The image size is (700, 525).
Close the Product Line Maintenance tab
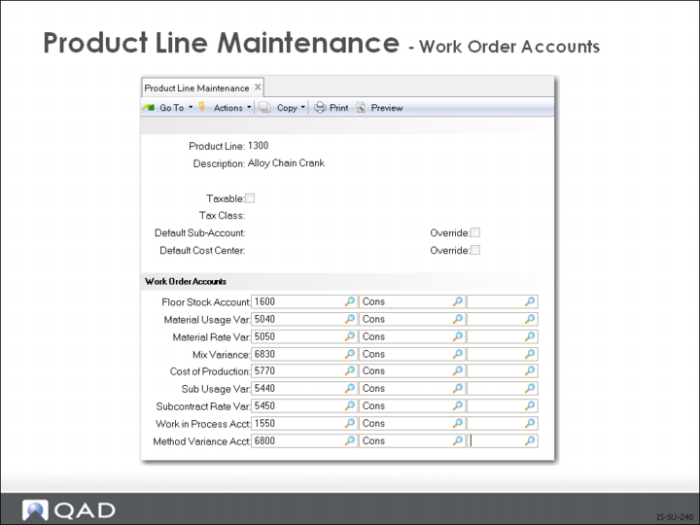point(258,87)
